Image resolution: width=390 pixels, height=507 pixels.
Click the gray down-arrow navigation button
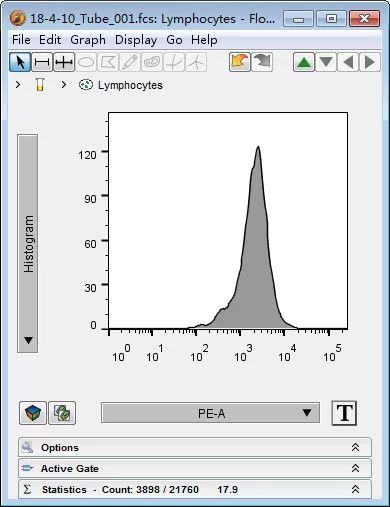click(x=326, y=62)
